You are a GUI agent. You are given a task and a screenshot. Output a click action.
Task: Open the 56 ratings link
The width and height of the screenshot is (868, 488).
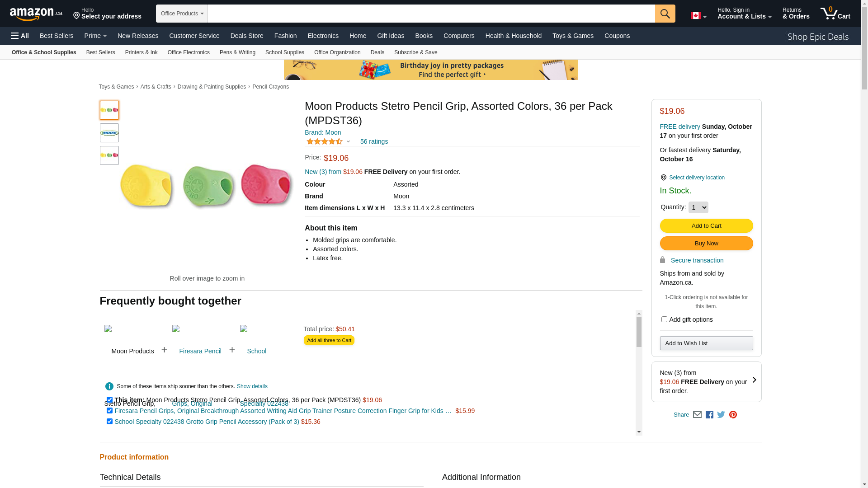click(374, 142)
